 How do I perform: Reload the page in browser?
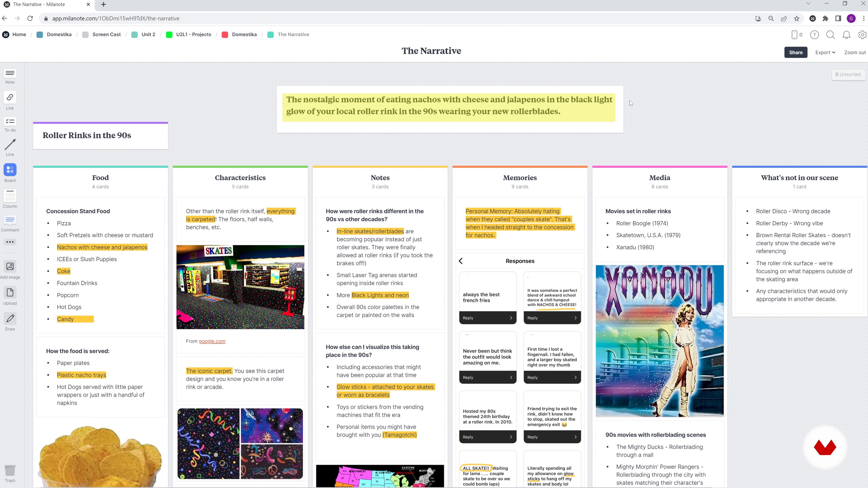click(30, 18)
